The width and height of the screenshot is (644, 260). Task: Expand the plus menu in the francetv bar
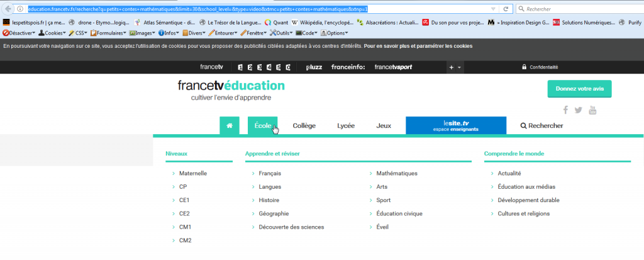click(x=455, y=67)
